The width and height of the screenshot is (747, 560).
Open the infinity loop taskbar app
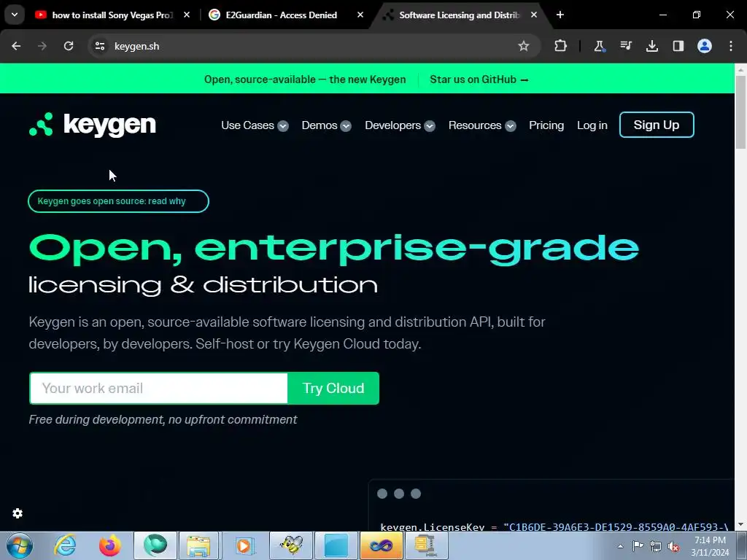(x=381, y=545)
